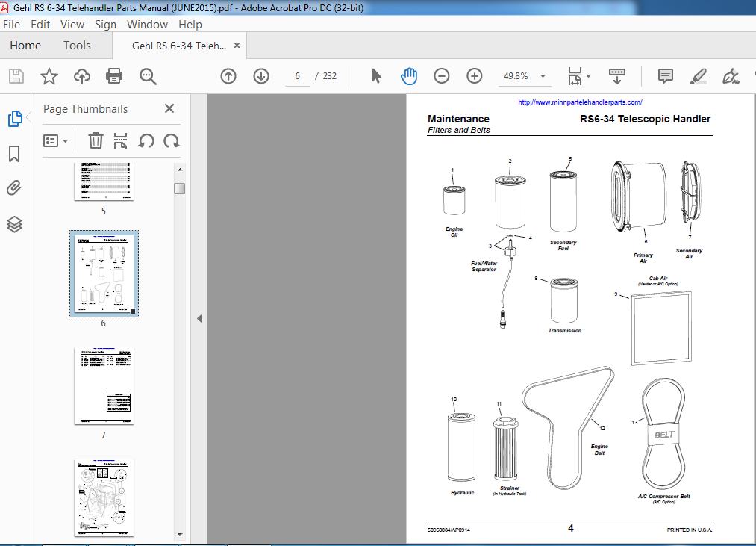Screen dimensions: 756x546
Task: Select the cab diagram thumbnail below page 7
Action: pos(104,497)
